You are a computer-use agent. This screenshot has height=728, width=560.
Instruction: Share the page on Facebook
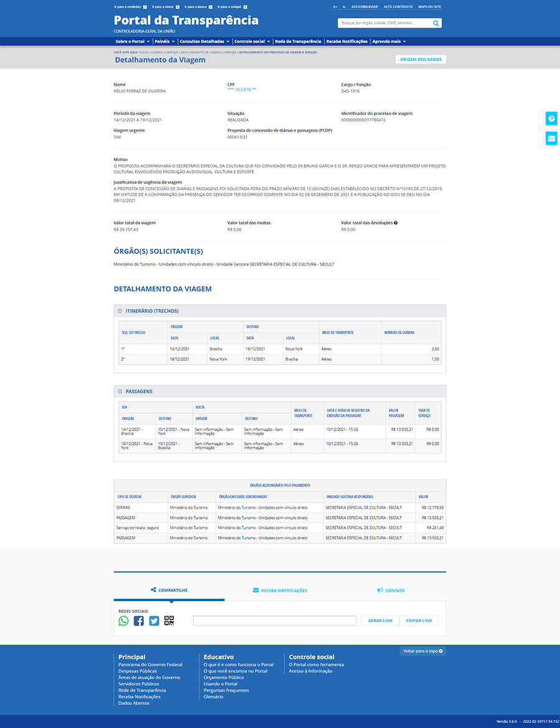point(139,620)
